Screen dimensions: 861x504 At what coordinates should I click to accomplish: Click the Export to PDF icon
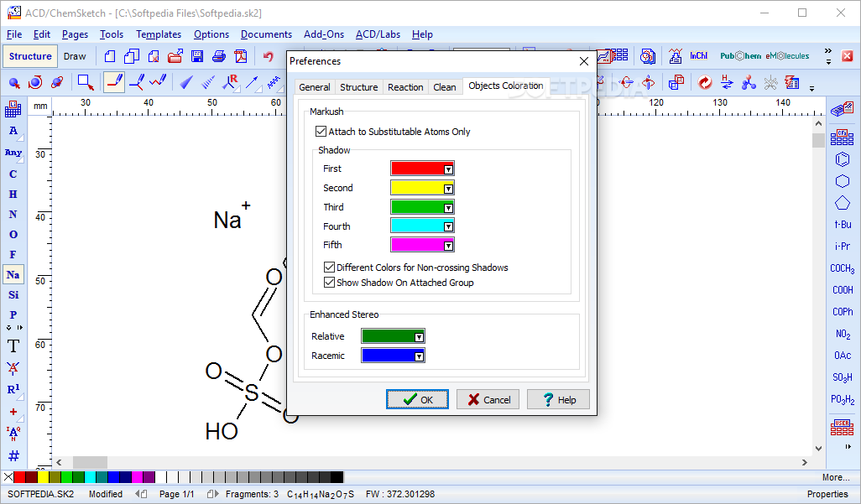[x=241, y=56]
